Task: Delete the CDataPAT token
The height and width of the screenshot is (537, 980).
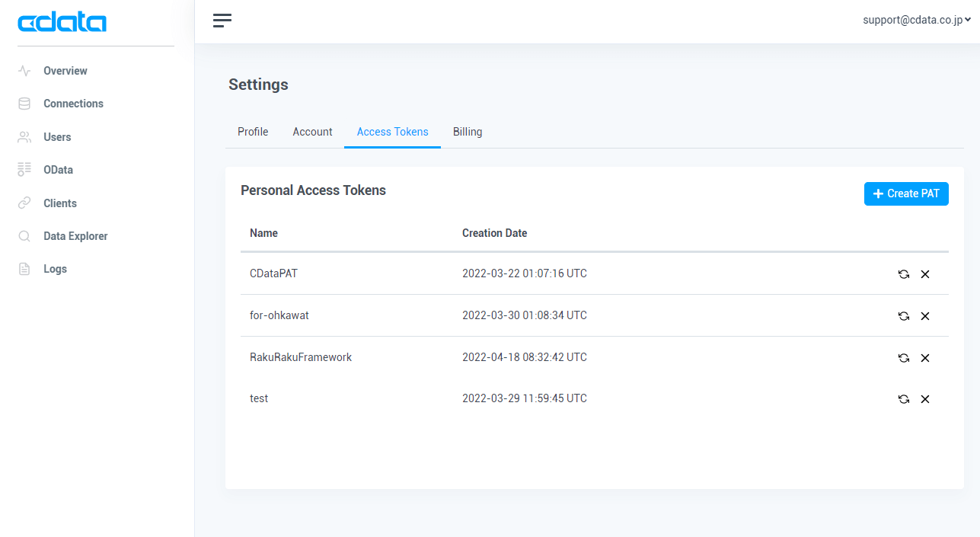Action: pyautogui.click(x=925, y=274)
